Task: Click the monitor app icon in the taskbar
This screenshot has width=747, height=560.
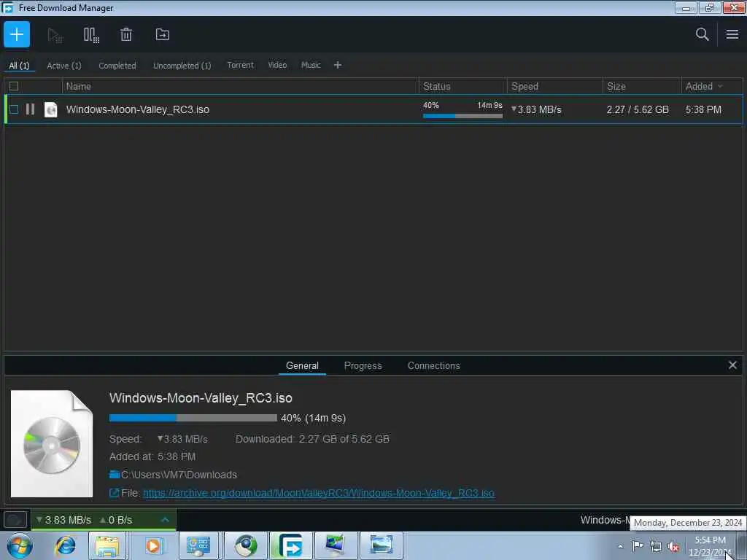Action: (x=336, y=545)
